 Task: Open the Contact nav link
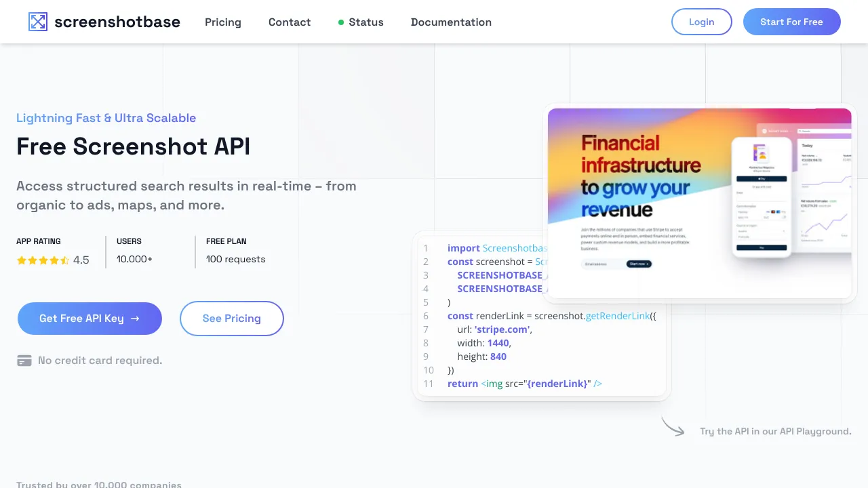point(290,22)
